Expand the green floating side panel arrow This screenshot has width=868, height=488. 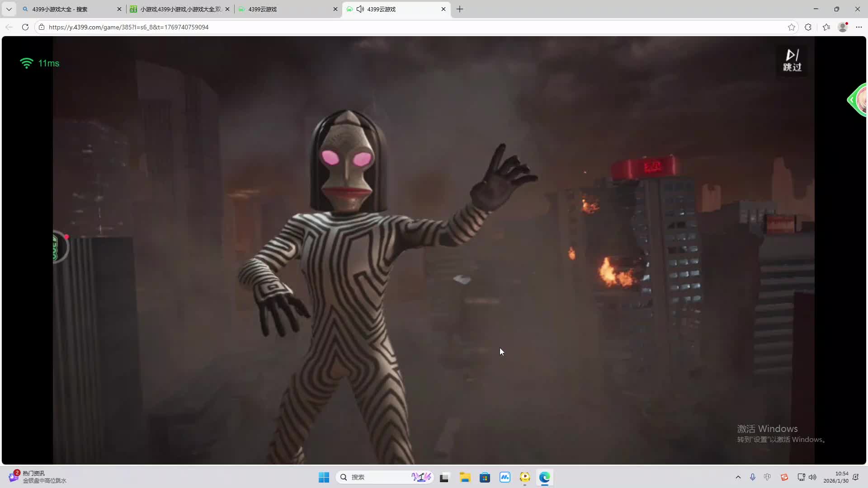[x=852, y=100]
